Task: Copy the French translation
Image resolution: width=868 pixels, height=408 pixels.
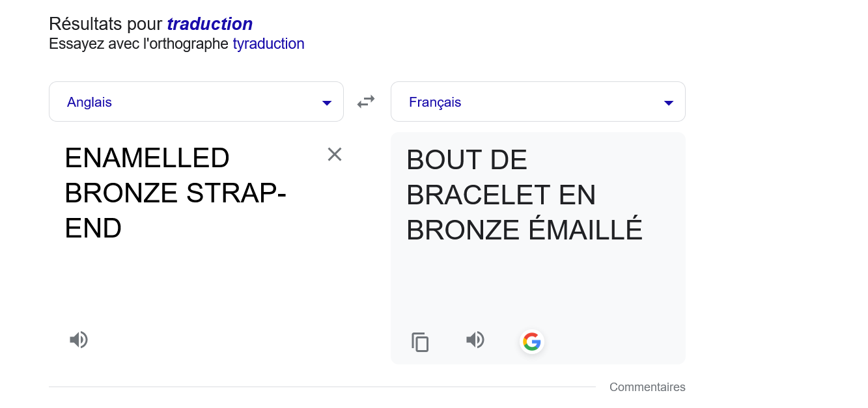Action: pyautogui.click(x=420, y=342)
